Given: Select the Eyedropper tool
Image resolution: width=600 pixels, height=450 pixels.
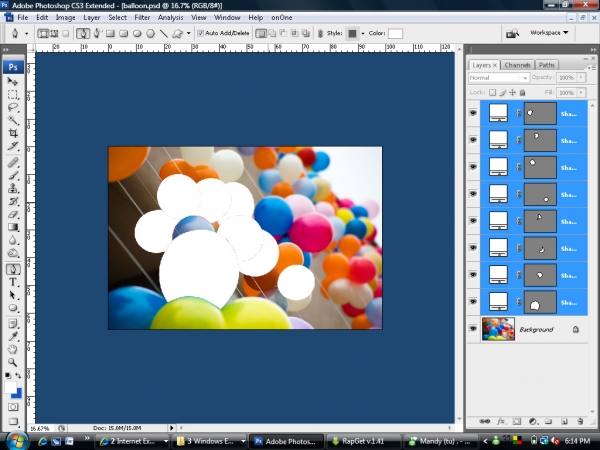Looking at the screenshot, I should pos(13,337).
